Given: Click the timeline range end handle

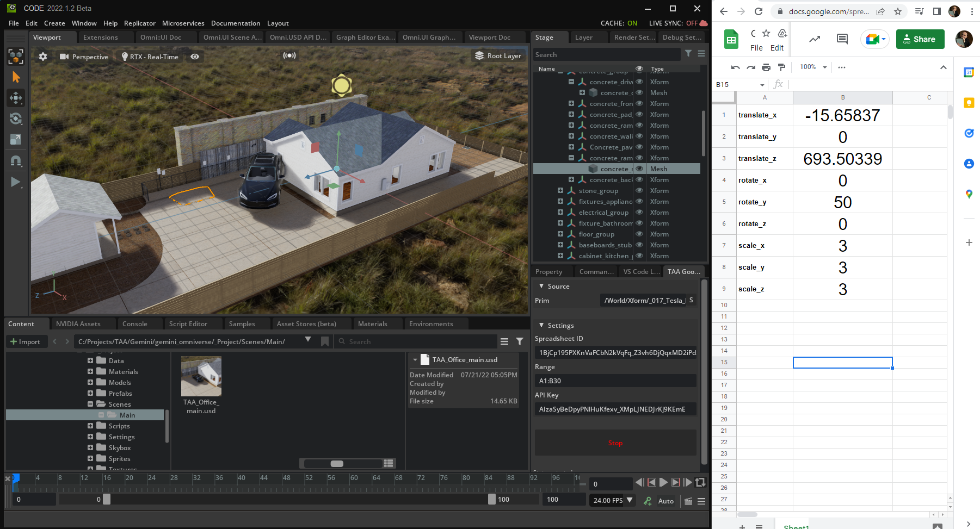Looking at the screenshot, I should tap(492, 499).
